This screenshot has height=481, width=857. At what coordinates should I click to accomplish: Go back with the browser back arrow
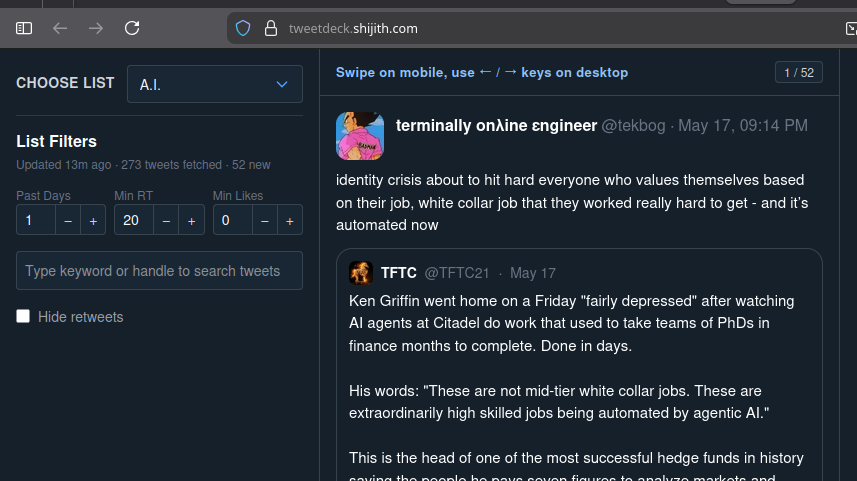[x=60, y=28]
